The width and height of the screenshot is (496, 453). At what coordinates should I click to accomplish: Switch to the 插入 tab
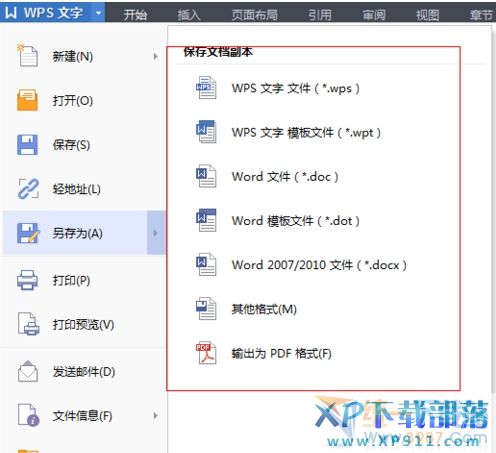(x=189, y=14)
